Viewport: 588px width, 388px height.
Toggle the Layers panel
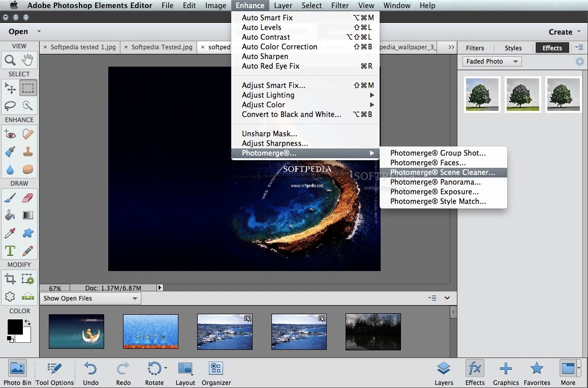pos(444,373)
